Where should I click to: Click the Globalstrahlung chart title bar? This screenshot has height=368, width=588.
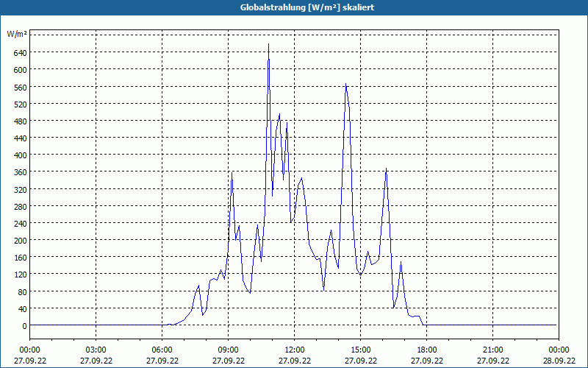coord(294,7)
